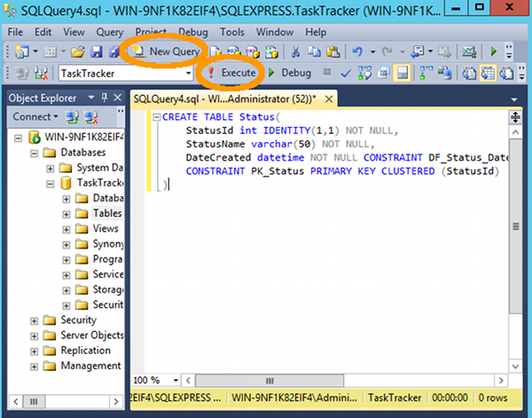Click the Save All icon
This screenshot has width=532, height=418.
click(x=114, y=51)
